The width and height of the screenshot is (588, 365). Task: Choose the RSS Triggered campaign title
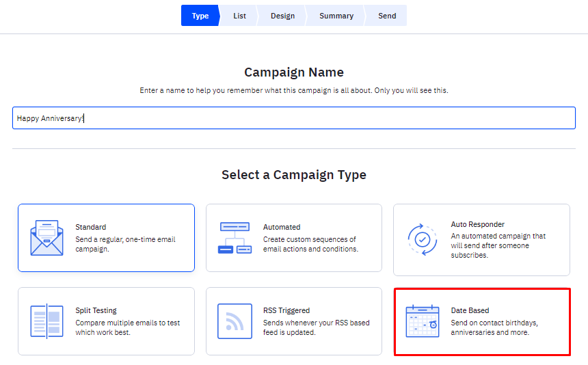pyautogui.click(x=286, y=310)
